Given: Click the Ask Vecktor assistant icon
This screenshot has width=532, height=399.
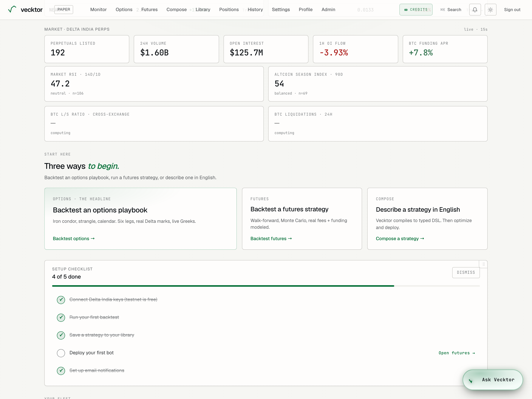Looking at the screenshot, I should coord(470,381).
